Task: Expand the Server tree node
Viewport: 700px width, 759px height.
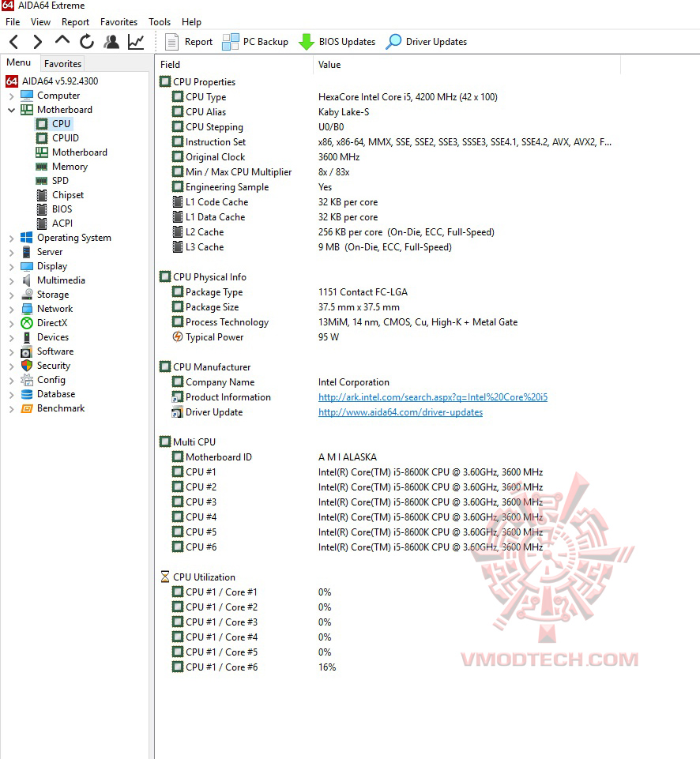Action: [x=12, y=252]
